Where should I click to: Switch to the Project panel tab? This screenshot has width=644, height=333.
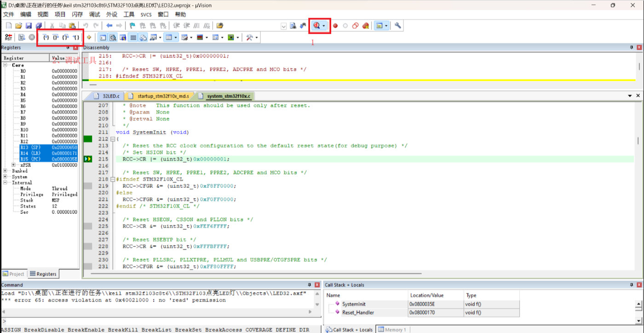point(13,274)
